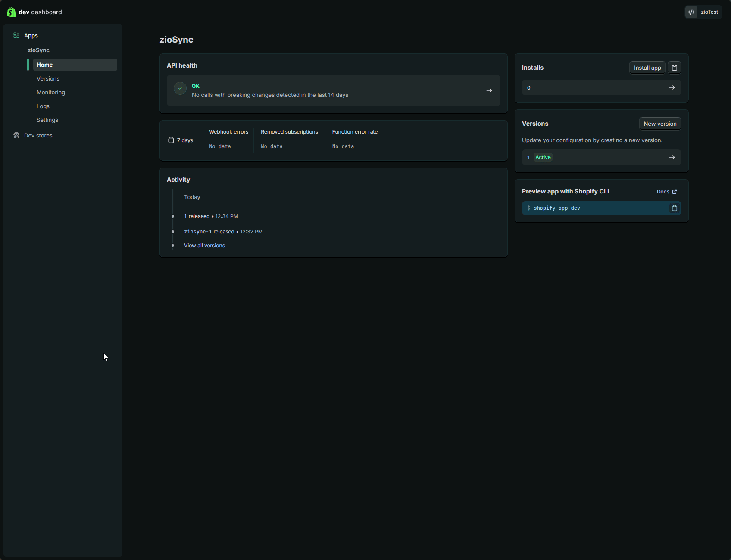Click the Apps grid icon in sidebar
Image resolution: width=731 pixels, height=560 pixels.
16,35
